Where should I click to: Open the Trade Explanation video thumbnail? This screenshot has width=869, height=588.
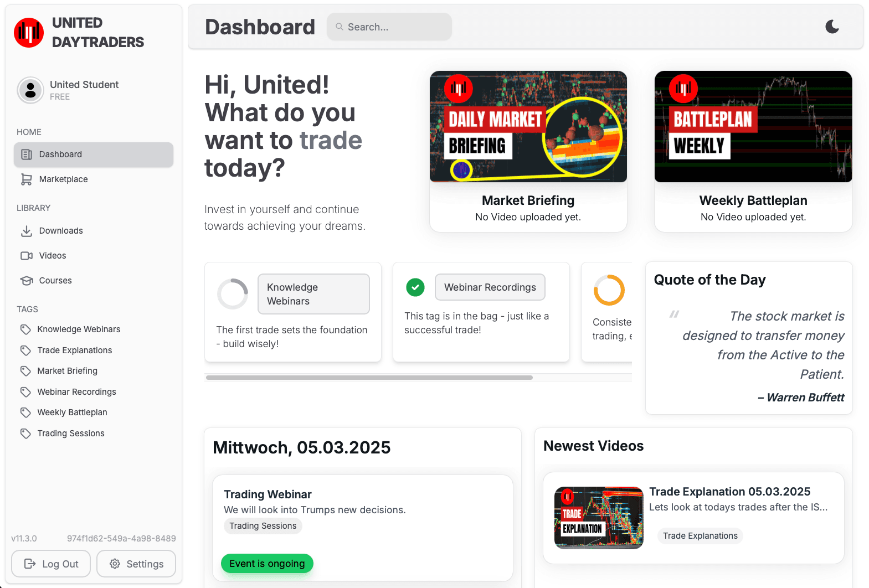598,518
